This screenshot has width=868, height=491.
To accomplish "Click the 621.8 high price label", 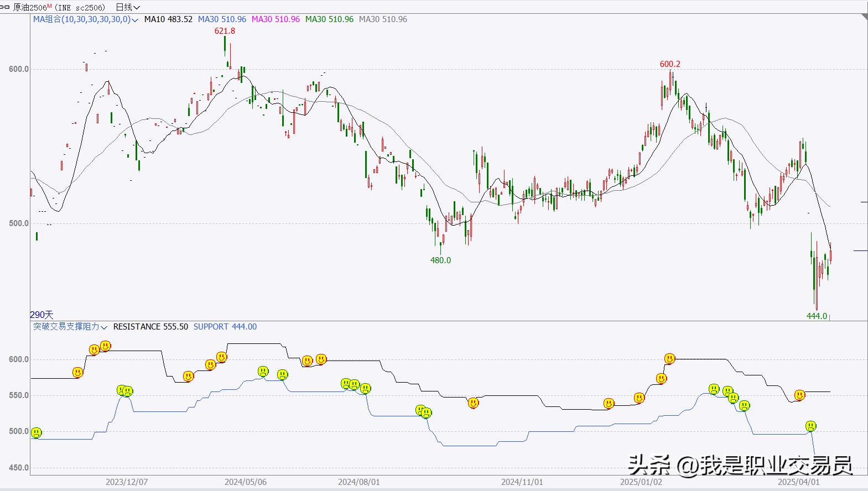I will [x=225, y=31].
